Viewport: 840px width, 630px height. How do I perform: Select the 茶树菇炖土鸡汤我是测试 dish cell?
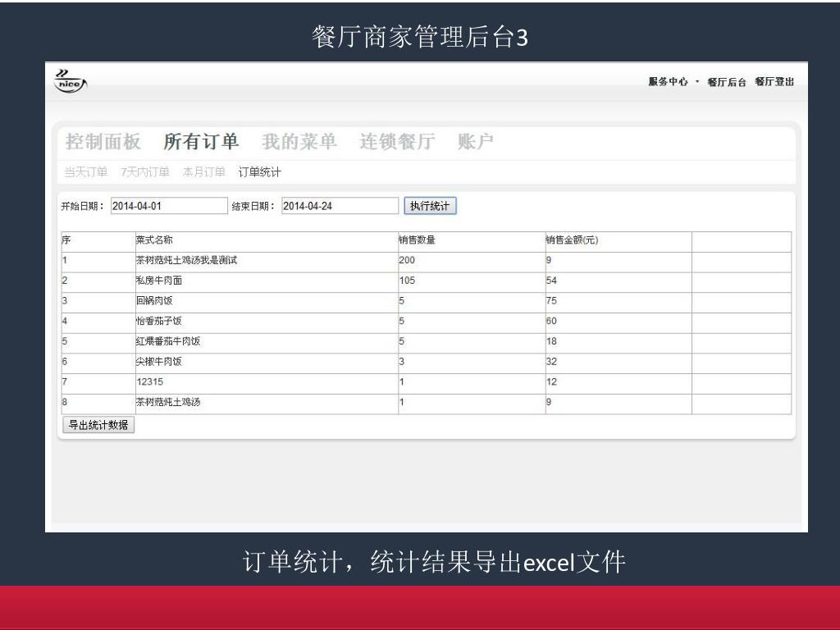pyautogui.click(x=267, y=262)
